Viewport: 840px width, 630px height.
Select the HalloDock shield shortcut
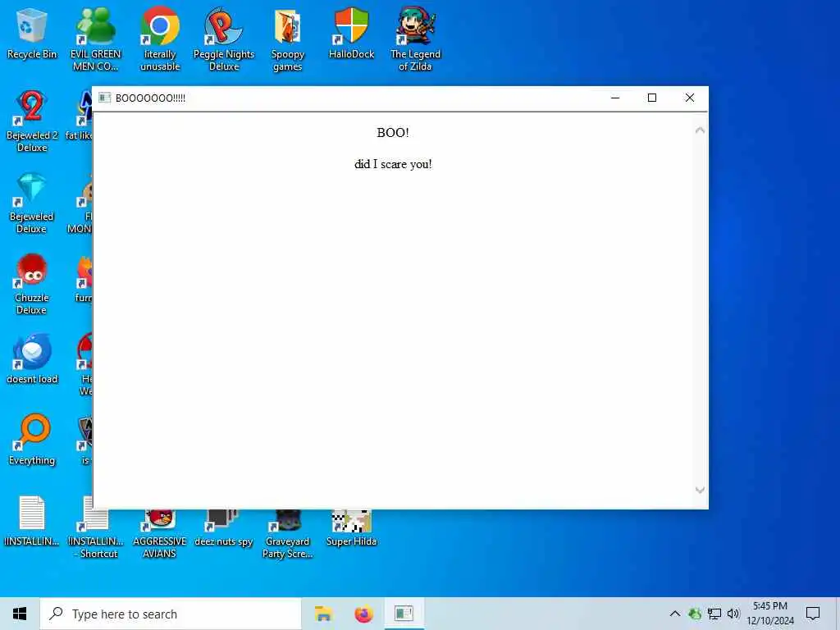pyautogui.click(x=351, y=33)
